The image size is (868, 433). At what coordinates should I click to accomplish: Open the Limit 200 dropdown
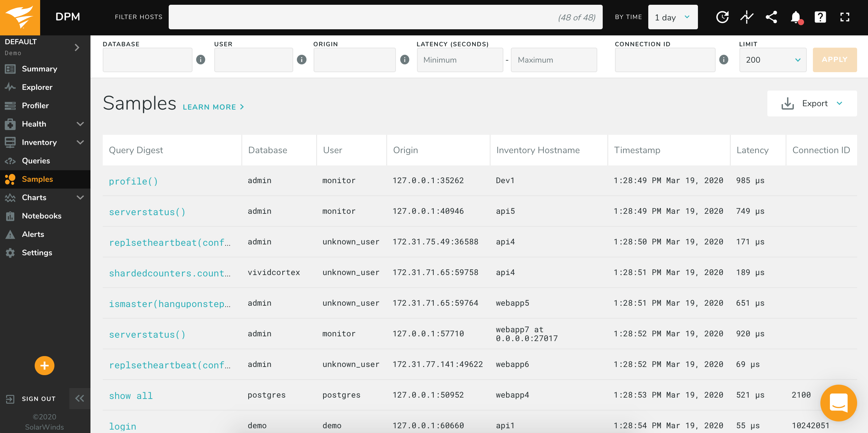pyautogui.click(x=772, y=60)
